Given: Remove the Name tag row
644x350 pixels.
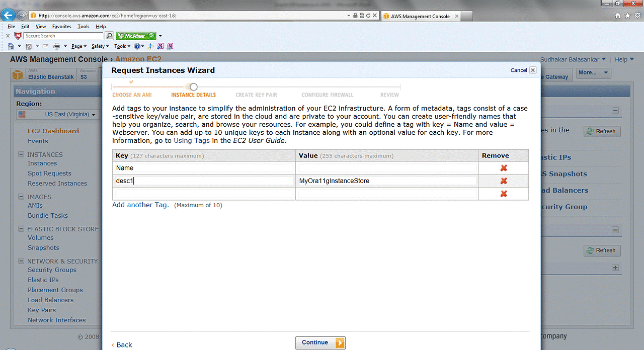Looking at the screenshot, I should pyautogui.click(x=503, y=168).
